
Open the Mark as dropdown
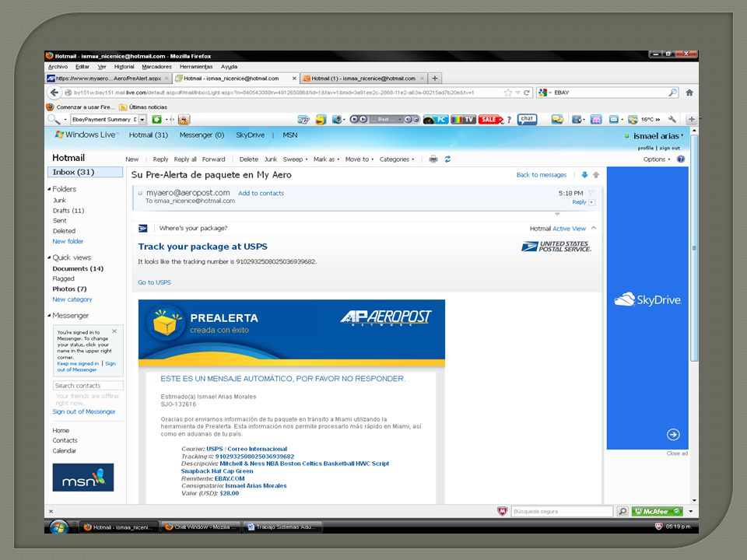tap(326, 159)
